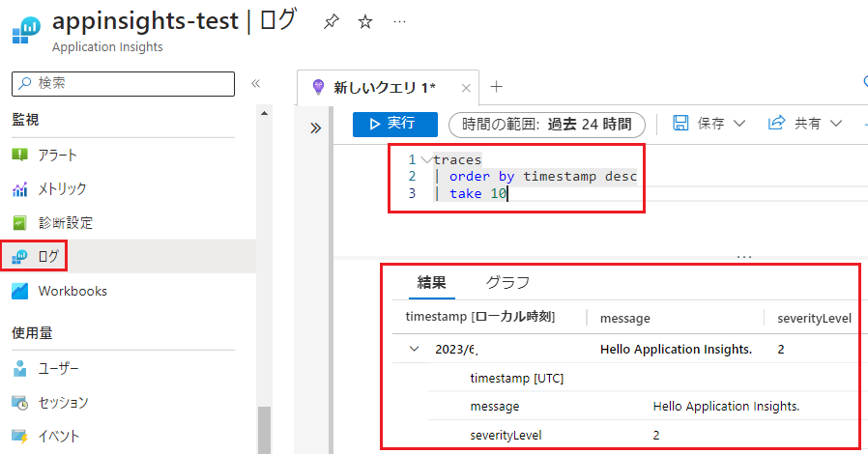Run the query with 実行
This screenshot has width=868, height=454.
(x=395, y=124)
